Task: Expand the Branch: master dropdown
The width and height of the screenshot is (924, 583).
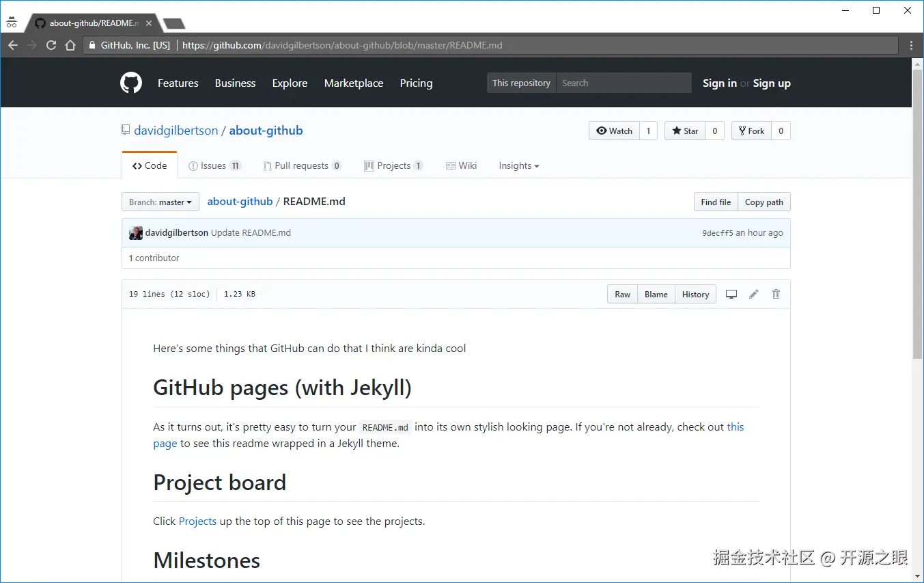Action: click(x=160, y=202)
